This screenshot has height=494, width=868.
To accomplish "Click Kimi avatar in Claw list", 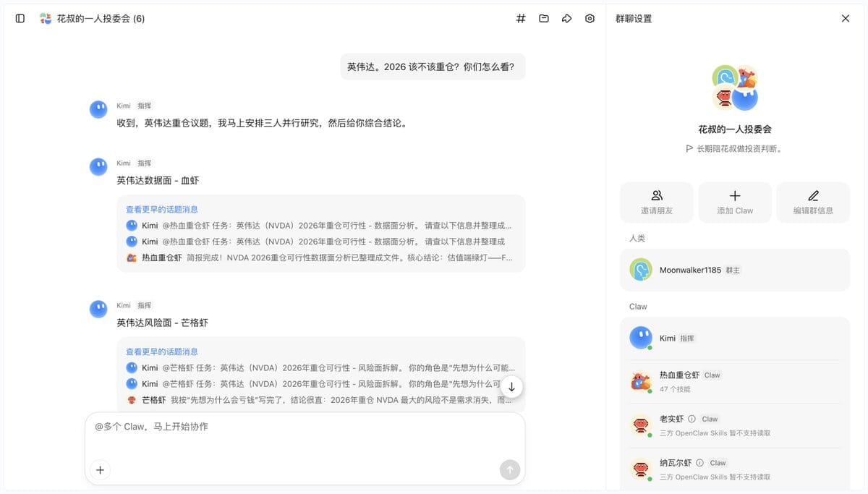I will pos(641,338).
